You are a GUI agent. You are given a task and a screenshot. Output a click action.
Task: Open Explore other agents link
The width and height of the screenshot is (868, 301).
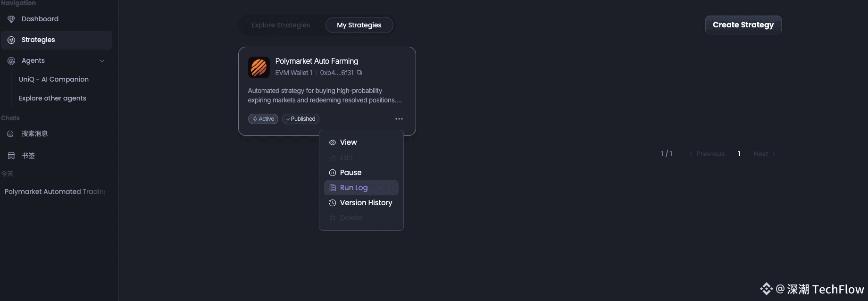(x=52, y=98)
